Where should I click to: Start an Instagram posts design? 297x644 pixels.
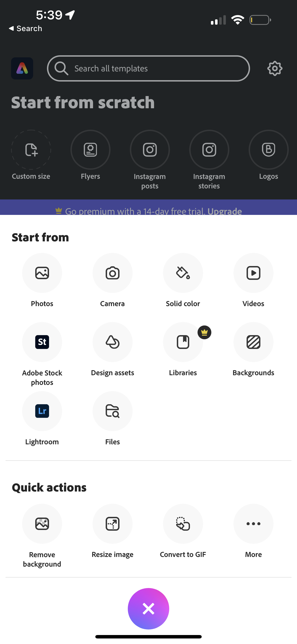click(x=149, y=149)
